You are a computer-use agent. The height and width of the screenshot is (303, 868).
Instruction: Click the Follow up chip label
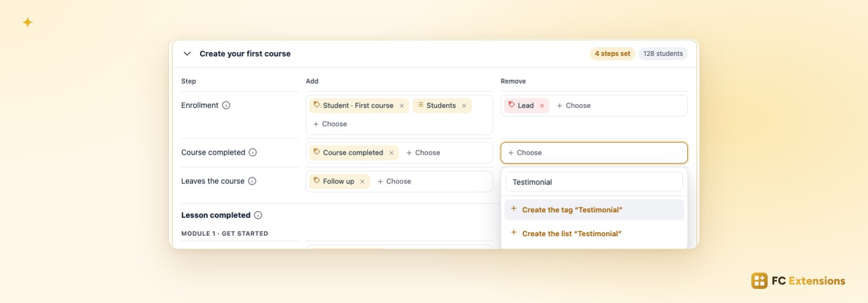339,182
